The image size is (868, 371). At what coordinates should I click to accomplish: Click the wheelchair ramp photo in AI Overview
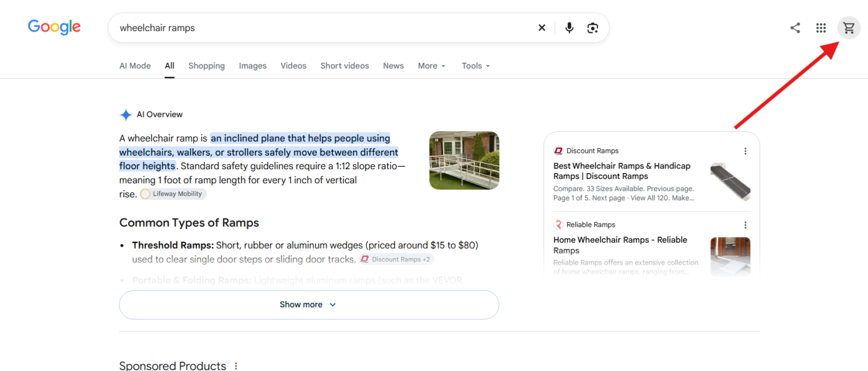(x=464, y=161)
